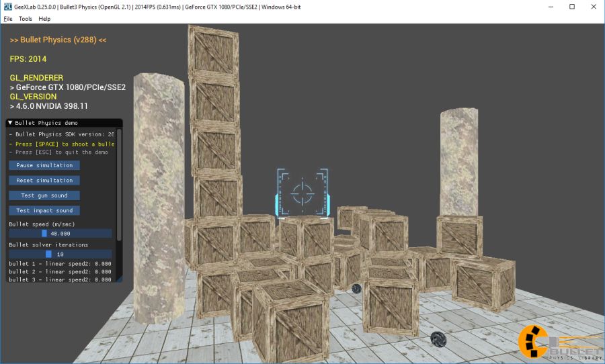Click the 'Bullet speed (m/sec)' label
The image size is (605, 364).
point(42,224)
